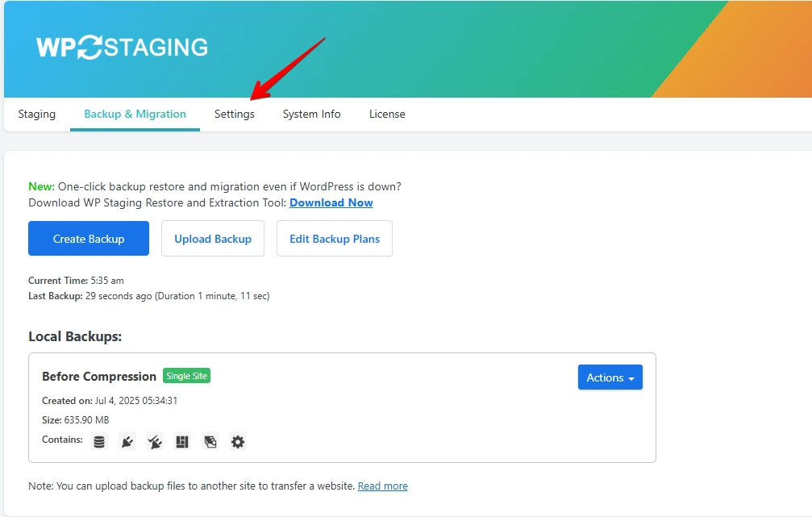Click the themes layout icon
Viewport: 812px width, 517px height.
click(x=181, y=441)
